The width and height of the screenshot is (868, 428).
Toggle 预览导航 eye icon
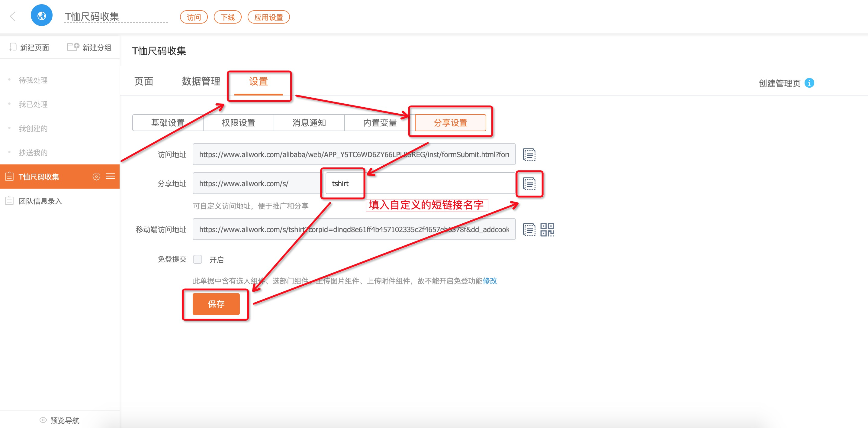pyautogui.click(x=43, y=420)
